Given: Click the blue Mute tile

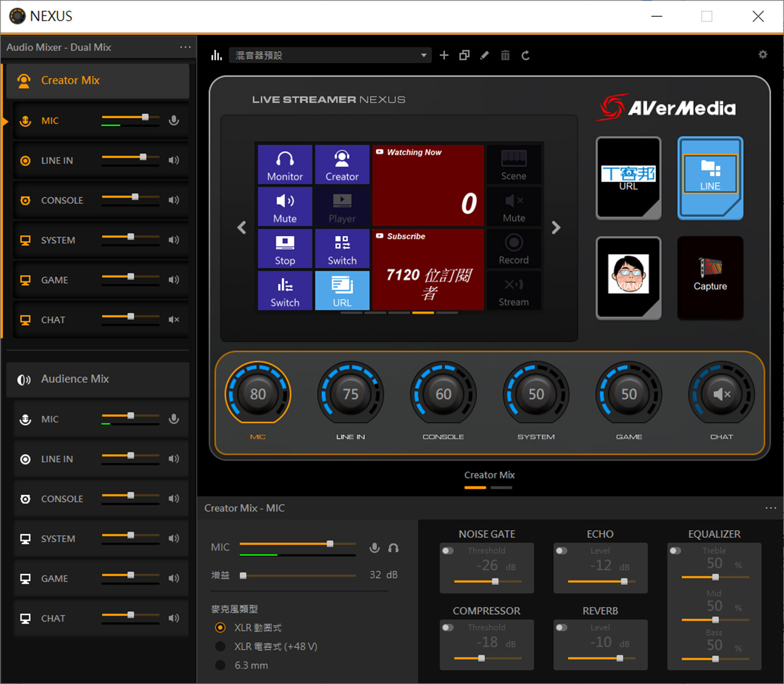Looking at the screenshot, I should tap(285, 206).
